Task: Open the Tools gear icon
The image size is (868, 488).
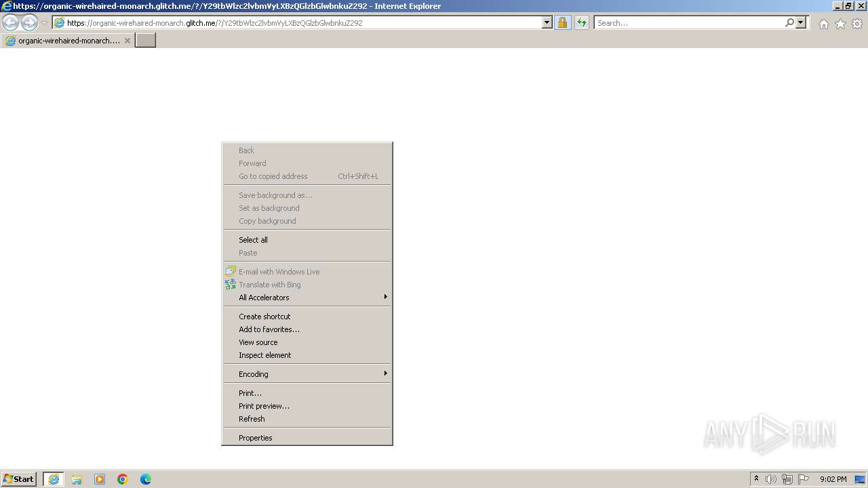Action: 857,24
